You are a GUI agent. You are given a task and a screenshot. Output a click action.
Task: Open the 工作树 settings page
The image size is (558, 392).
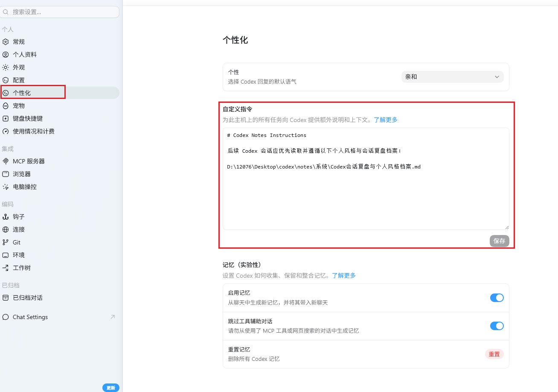tap(60, 268)
